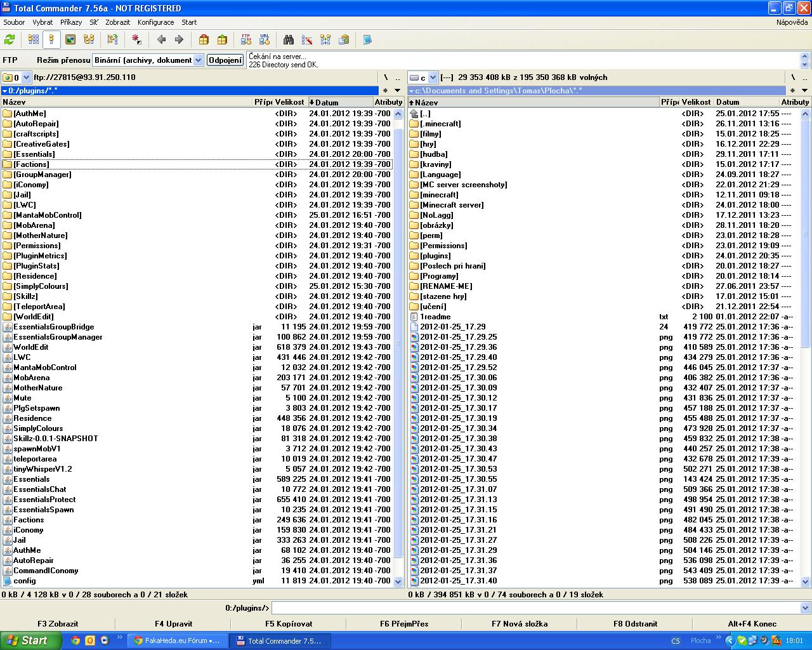
Task: Click the F4 Upravit button
Action: (x=173, y=624)
